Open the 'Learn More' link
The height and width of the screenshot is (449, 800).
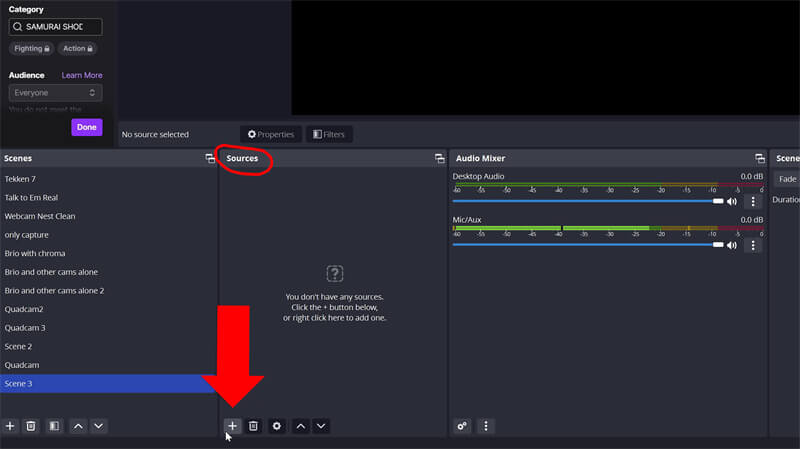[82, 75]
